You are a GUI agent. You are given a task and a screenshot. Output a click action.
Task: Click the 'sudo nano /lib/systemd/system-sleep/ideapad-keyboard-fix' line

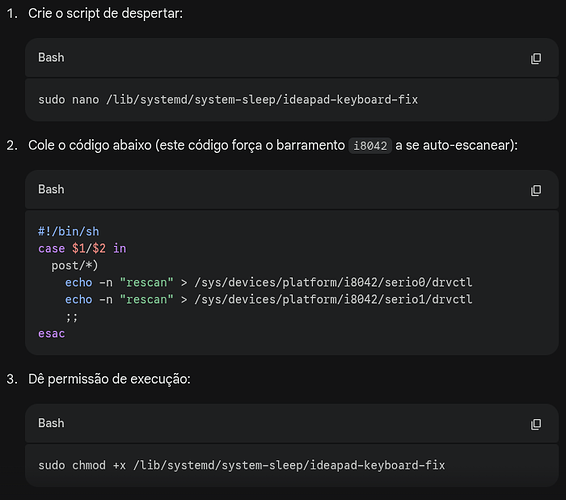[228, 99]
